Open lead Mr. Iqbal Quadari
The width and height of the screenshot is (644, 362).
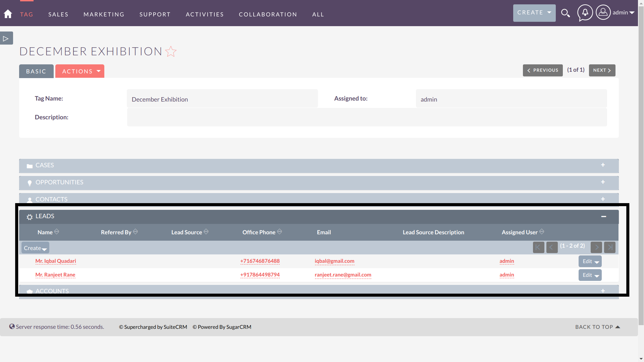point(56,261)
